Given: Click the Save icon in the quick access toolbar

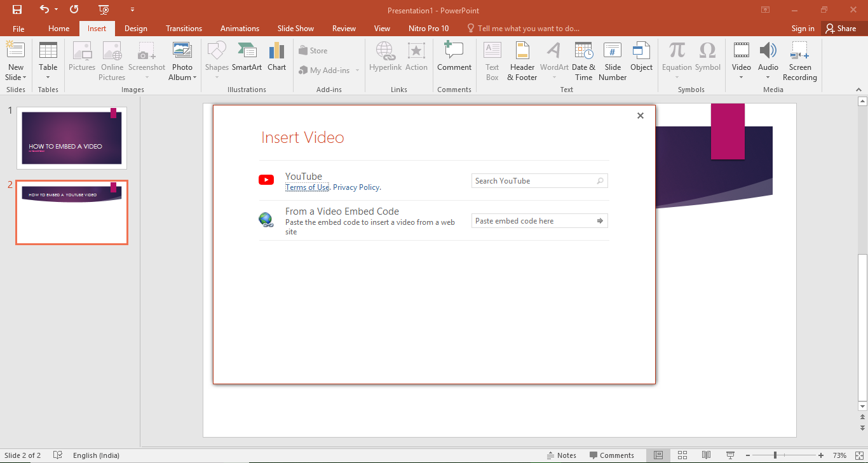Looking at the screenshot, I should tap(17, 10).
